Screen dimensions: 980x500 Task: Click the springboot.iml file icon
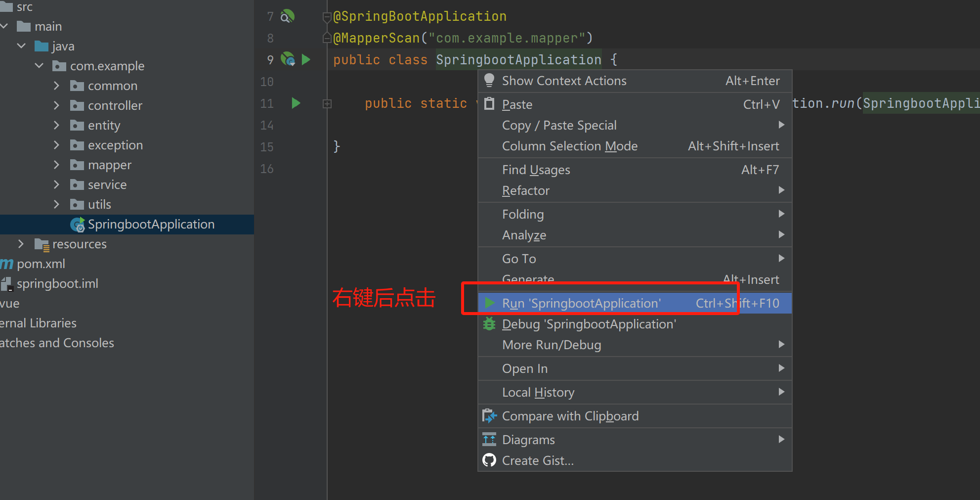tap(6, 284)
